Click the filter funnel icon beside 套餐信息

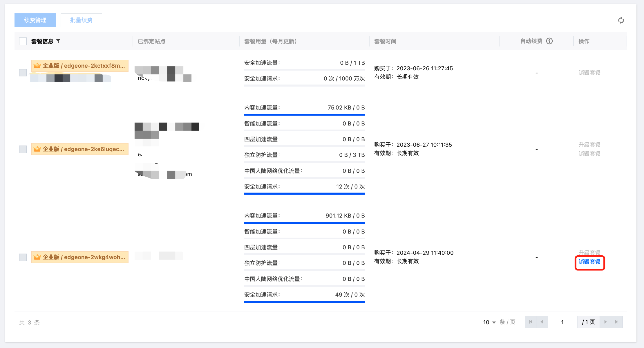click(58, 41)
